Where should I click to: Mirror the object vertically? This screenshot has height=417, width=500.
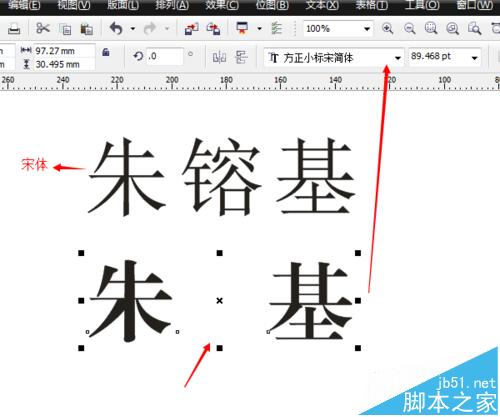pos(241,57)
